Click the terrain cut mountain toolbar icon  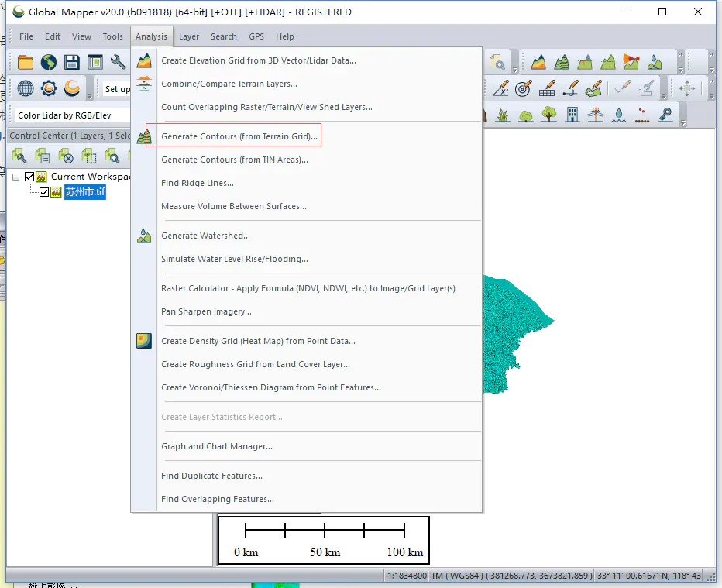click(x=585, y=62)
